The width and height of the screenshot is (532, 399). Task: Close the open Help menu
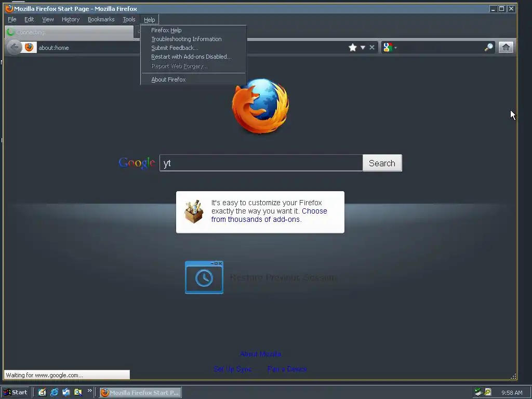(x=149, y=20)
